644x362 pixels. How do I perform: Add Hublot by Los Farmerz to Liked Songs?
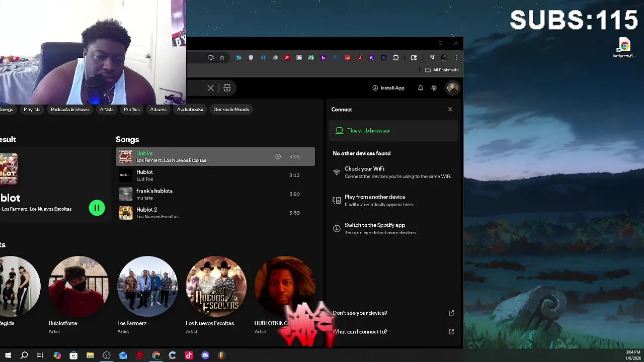[x=278, y=156]
